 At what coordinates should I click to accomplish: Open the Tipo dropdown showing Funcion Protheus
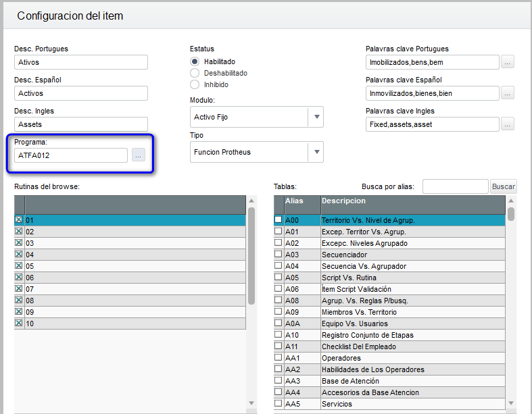(256, 152)
